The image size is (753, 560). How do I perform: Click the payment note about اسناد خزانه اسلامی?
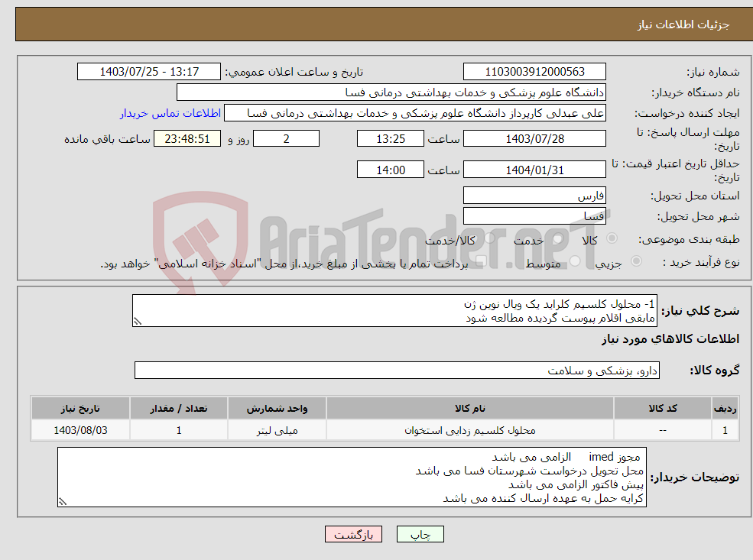284,264
